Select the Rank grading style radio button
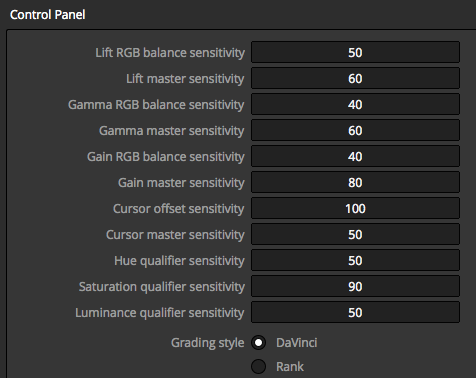Viewport: 476px width, 378px height. tap(258, 367)
